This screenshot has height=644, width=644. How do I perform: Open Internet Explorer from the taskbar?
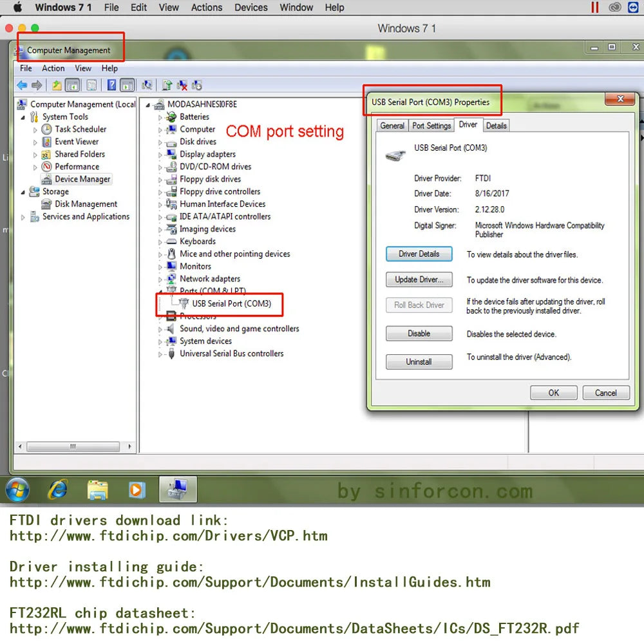[x=59, y=489]
